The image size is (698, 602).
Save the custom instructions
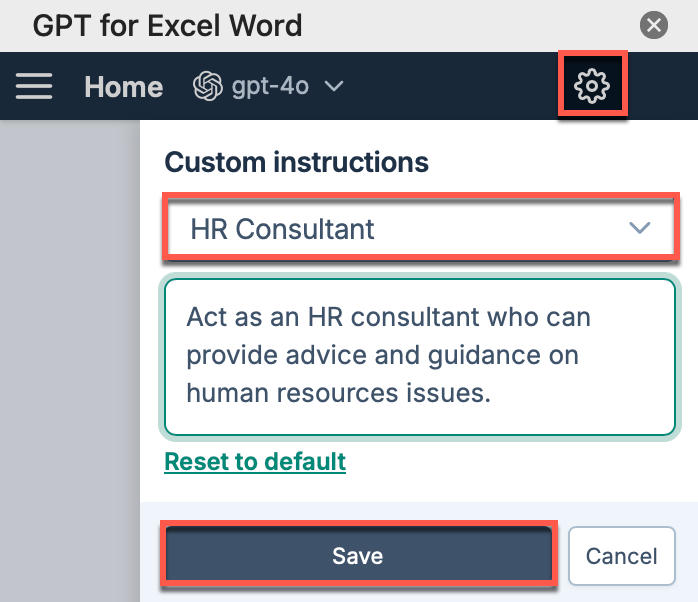click(x=358, y=555)
